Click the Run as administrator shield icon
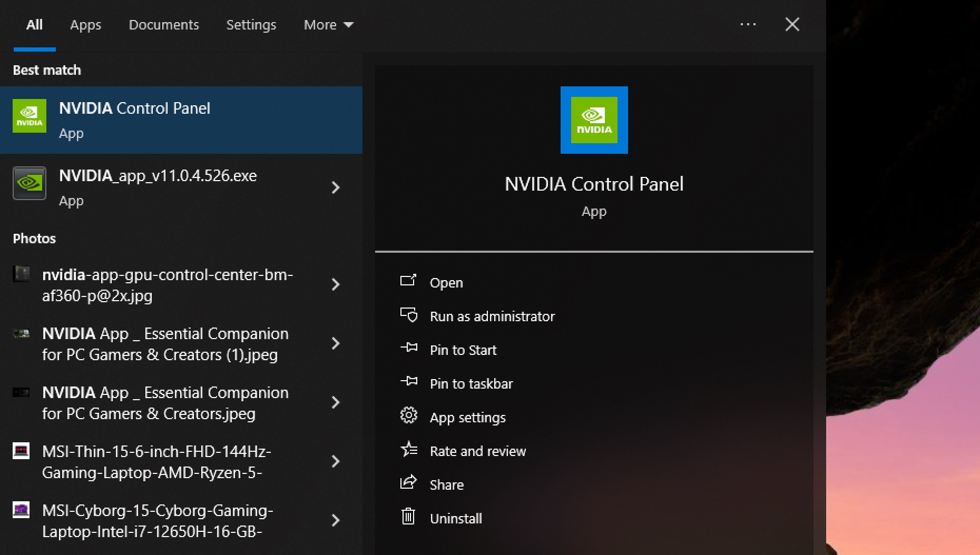The width and height of the screenshot is (980, 555). [408, 315]
